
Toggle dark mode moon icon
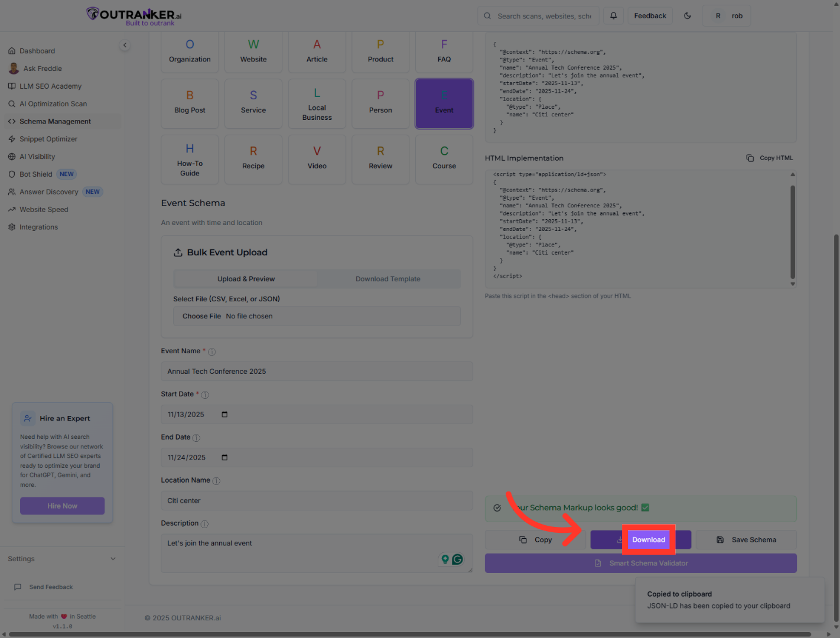(688, 16)
